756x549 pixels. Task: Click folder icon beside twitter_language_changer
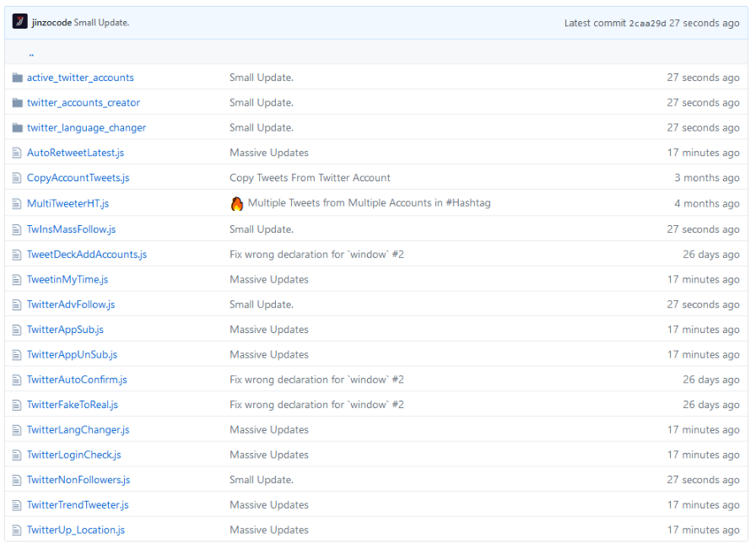pyautogui.click(x=18, y=127)
